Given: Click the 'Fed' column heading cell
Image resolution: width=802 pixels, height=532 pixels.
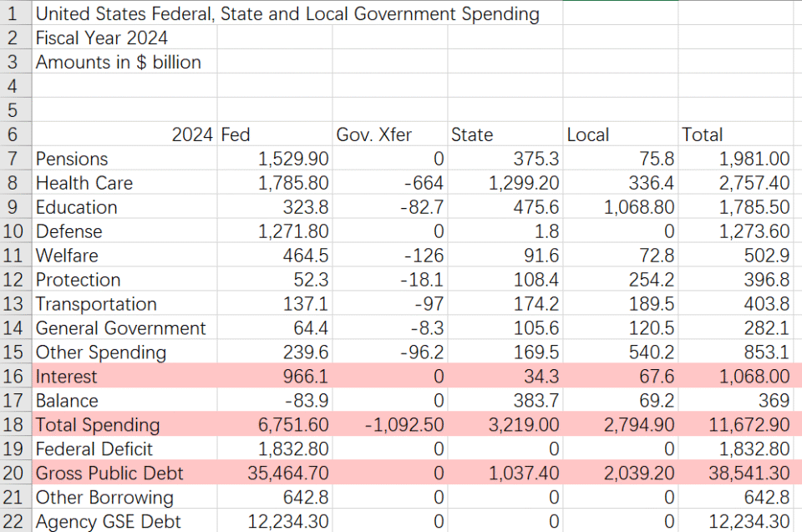Looking at the screenshot, I should [x=275, y=134].
